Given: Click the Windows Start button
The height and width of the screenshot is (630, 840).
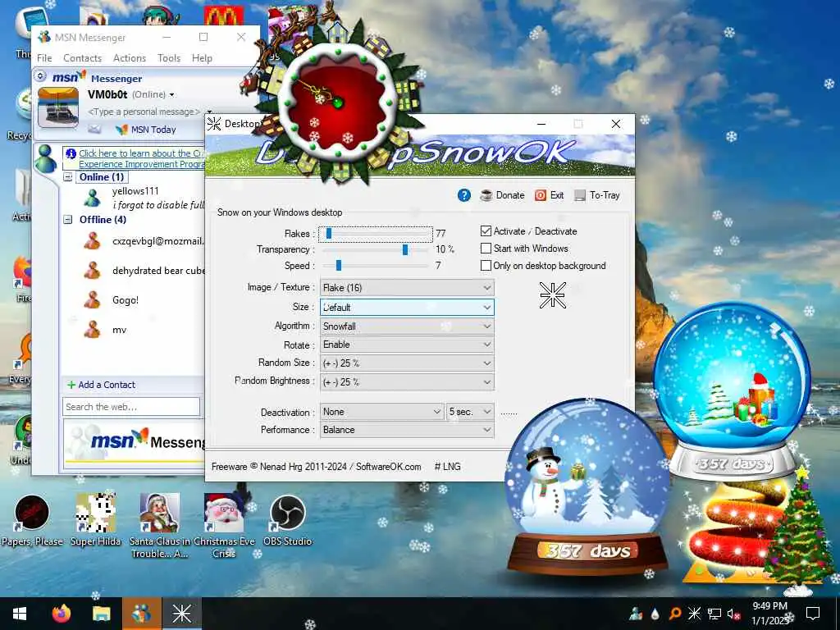Looking at the screenshot, I should tap(20, 614).
